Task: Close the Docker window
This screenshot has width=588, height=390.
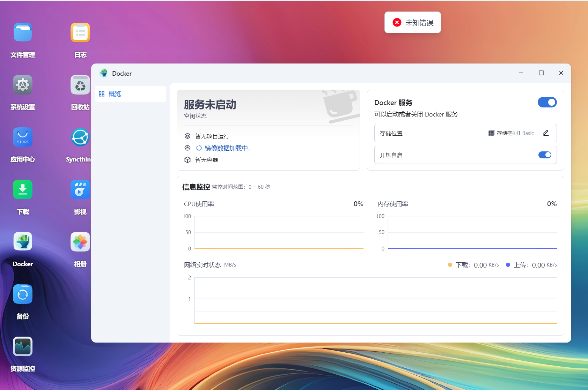Action: click(561, 73)
